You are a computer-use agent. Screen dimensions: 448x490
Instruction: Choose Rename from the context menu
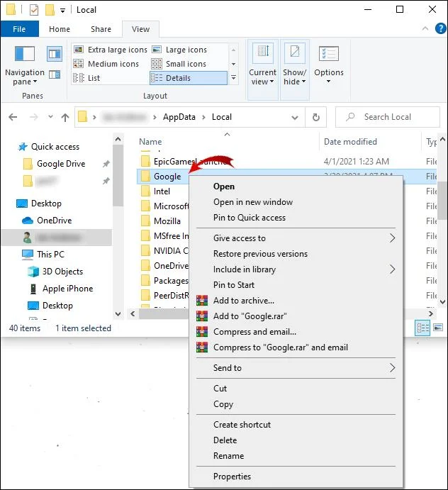point(229,456)
